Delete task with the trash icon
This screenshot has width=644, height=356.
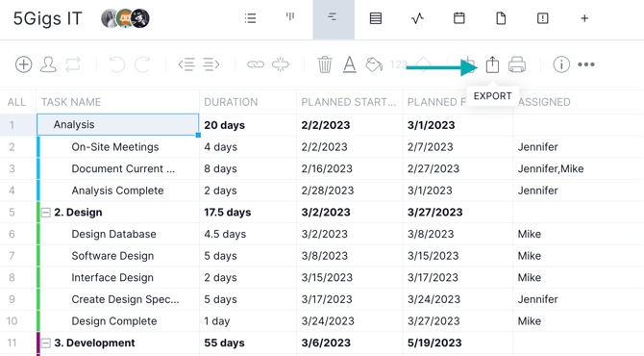[325, 64]
